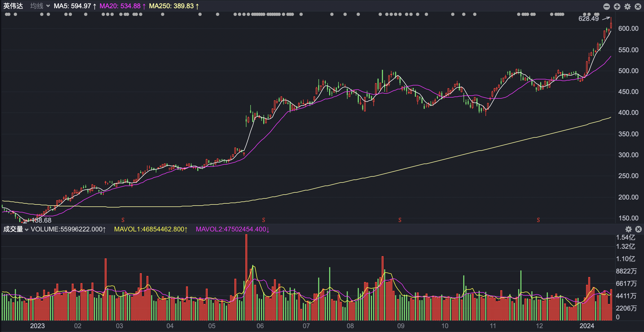644x332 pixels.
Task: Open volume panel settings gear
Action: [629, 229]
